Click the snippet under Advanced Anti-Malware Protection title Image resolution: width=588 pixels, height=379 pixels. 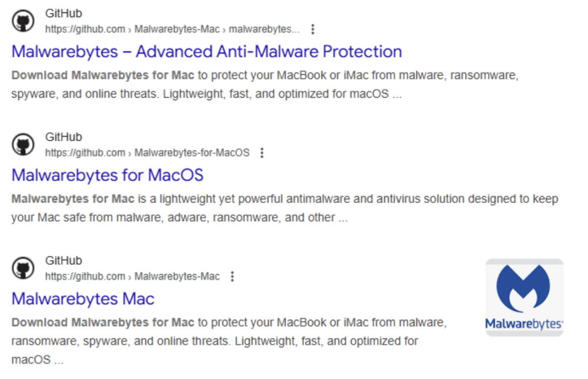pos(265,85)
